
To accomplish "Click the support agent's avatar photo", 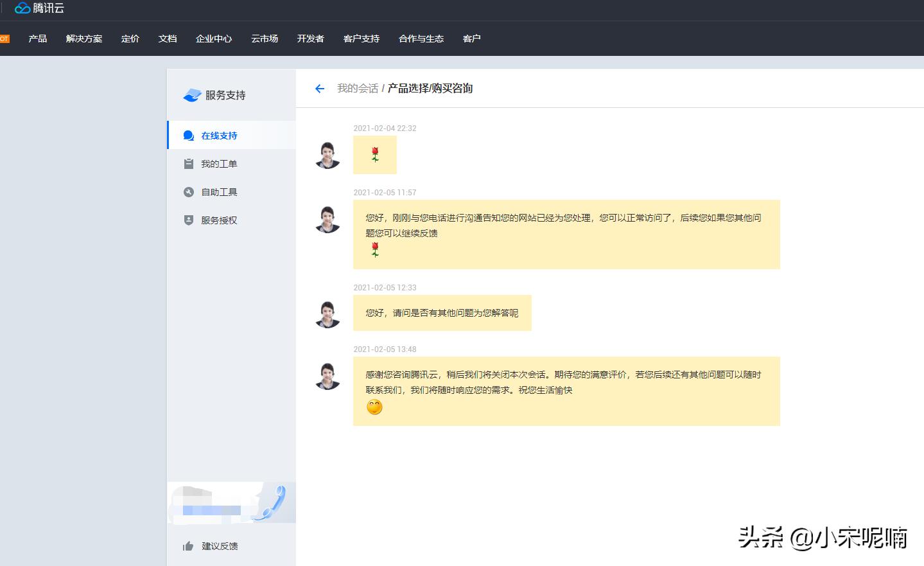I will coord(327,314).
